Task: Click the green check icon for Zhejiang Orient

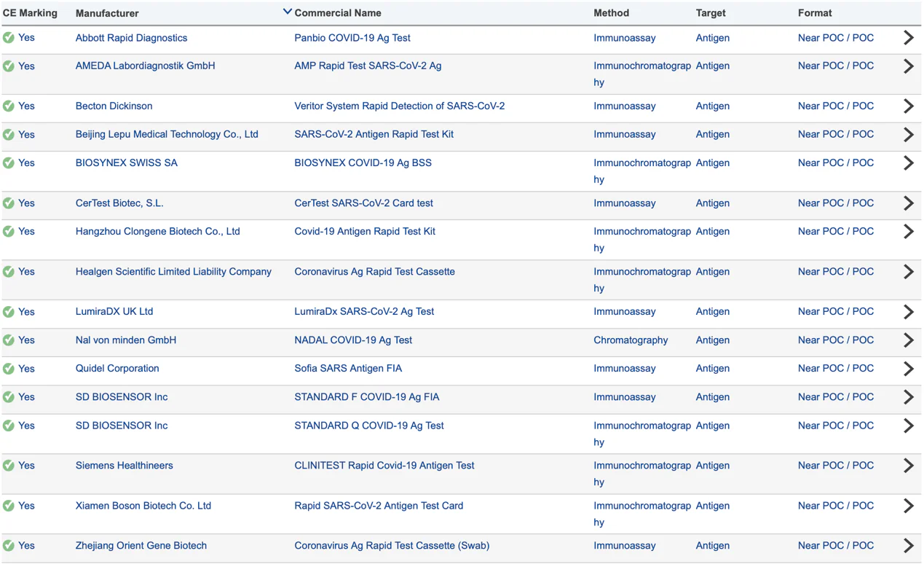Action: pyautogui.click(x=9, y=546)
